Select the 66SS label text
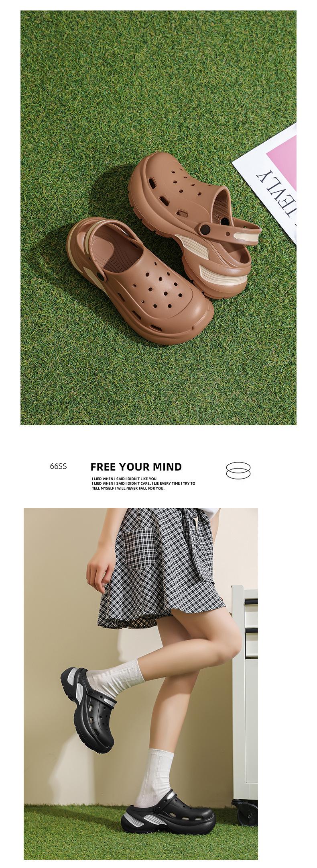317x868 pixels. [58, 467]
